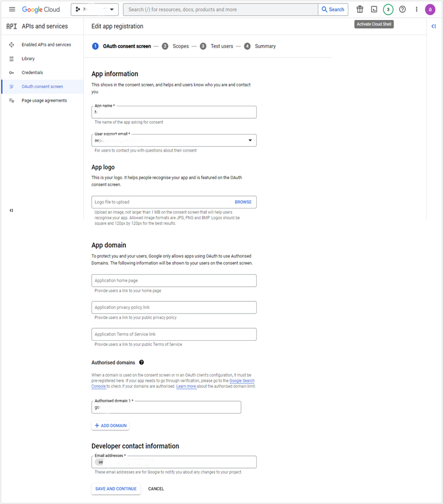Open the project selector dropdown
443x504 pixels.
click(95, 9)
